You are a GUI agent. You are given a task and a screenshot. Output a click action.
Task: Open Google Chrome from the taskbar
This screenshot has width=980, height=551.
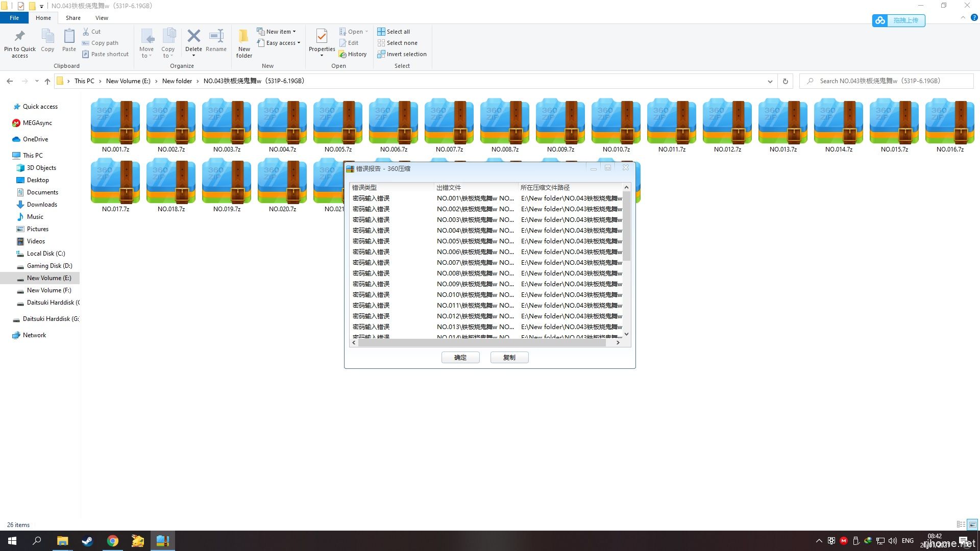click(x=113, y=541)
